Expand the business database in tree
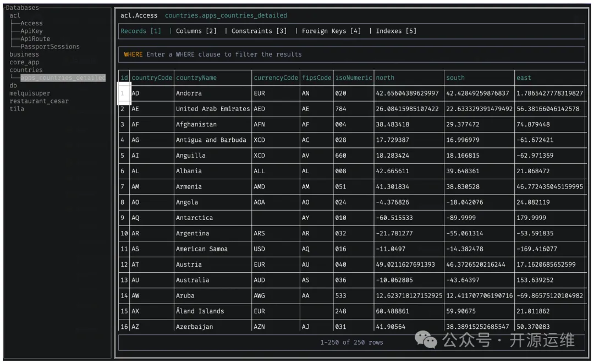Screen dimensions: 594x364 (x=24, y=54)
